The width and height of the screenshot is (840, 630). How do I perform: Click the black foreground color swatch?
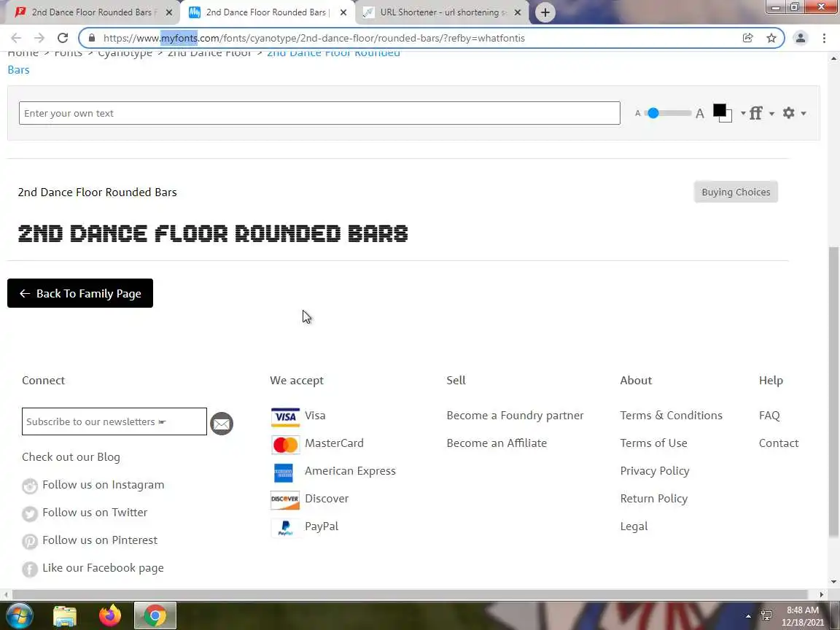720,111
